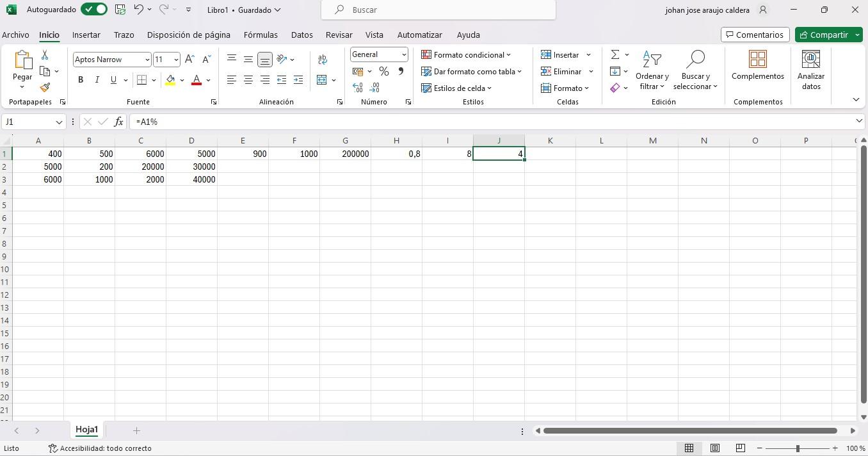The height and width of the screenshot is (456, 868).
Task: Toggle bold formatting
Action: pyautogui.click(x=81, y=80)
